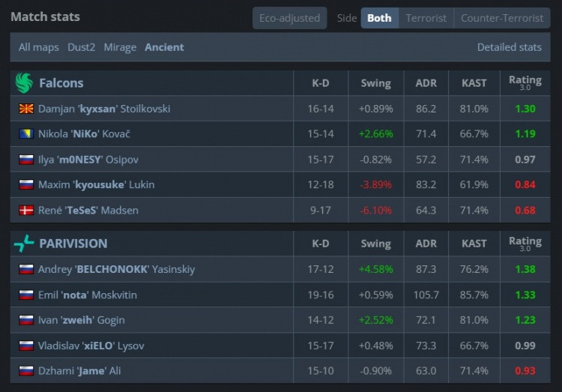This screenshot has height=392, width=562.
Task: Open Emil 'nota' Moskvitin's player profile
Action: tap(96, 295)
